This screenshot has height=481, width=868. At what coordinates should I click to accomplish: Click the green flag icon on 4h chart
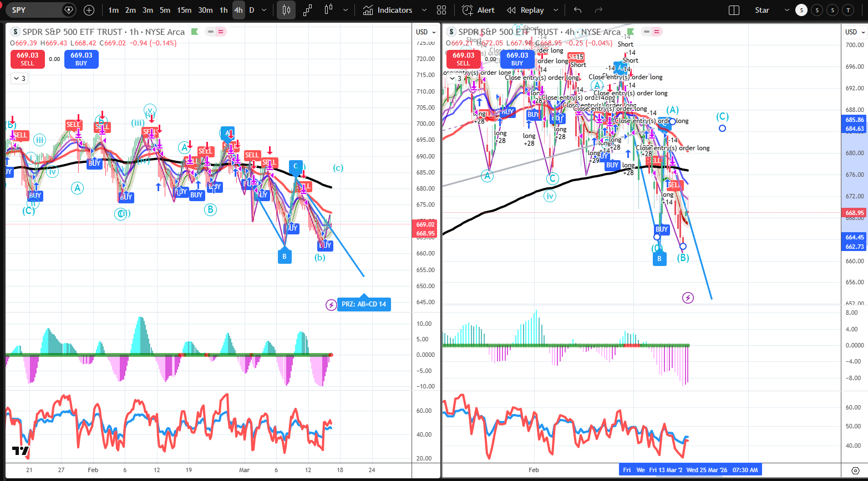click(630, 32)
